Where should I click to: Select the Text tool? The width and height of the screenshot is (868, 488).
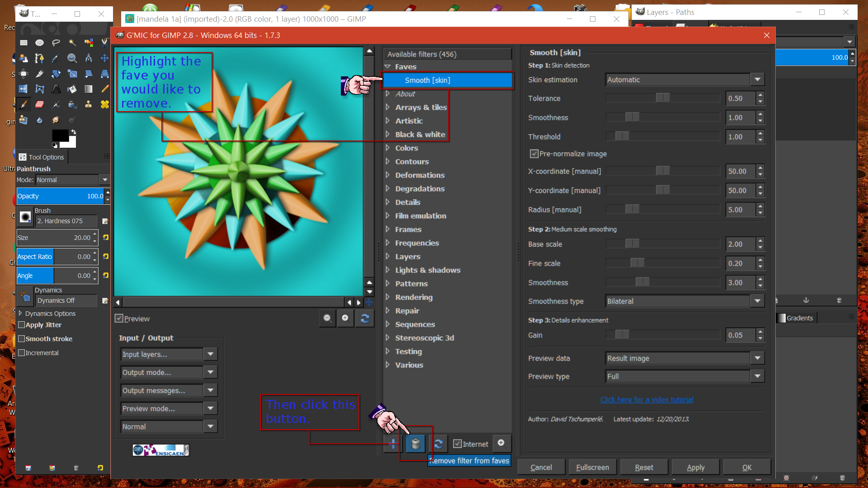click(56, 89)
